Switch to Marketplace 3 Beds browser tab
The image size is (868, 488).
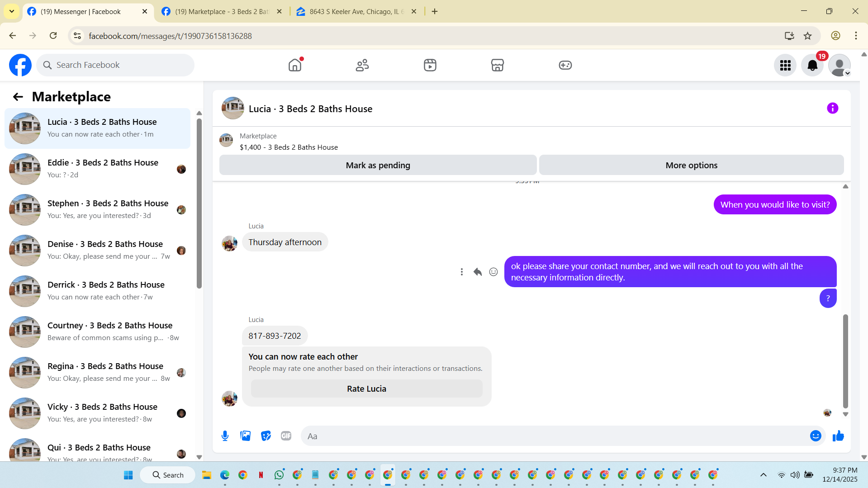point(222,11)
